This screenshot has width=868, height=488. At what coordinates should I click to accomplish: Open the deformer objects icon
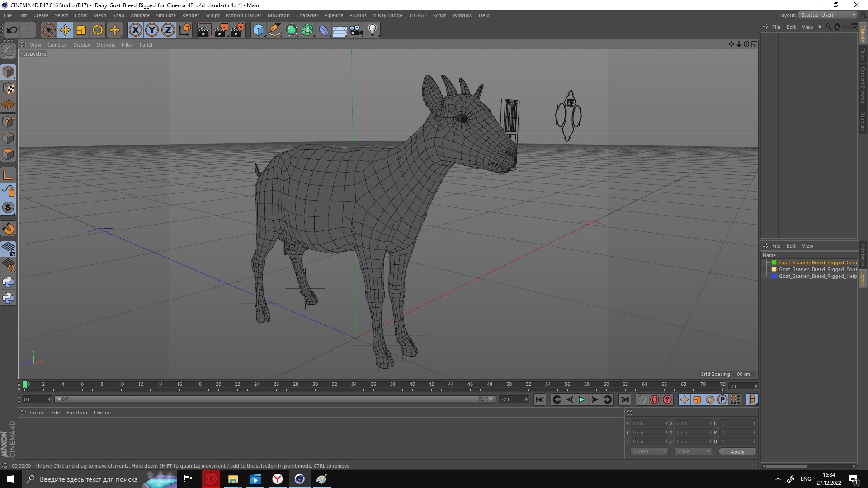click(324, 30)
